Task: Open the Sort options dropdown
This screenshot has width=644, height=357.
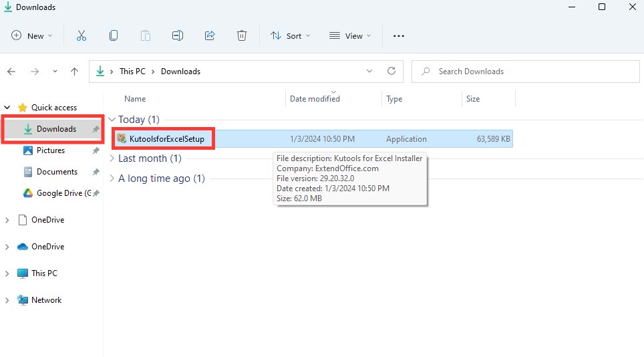Action: (x=290, y=35)
